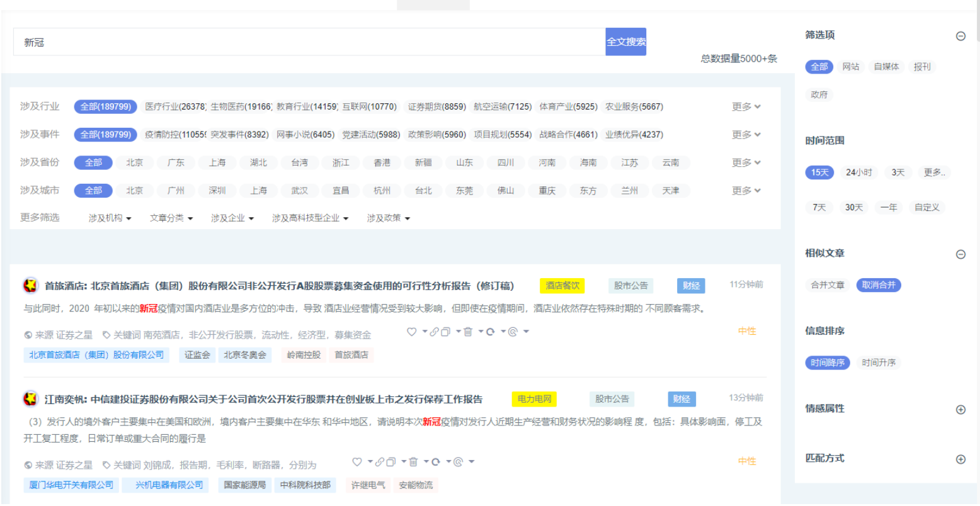Favorite the 江南奕帆 article with heart icon
This screenshot has width=980, height=506.
coord(357,461)
